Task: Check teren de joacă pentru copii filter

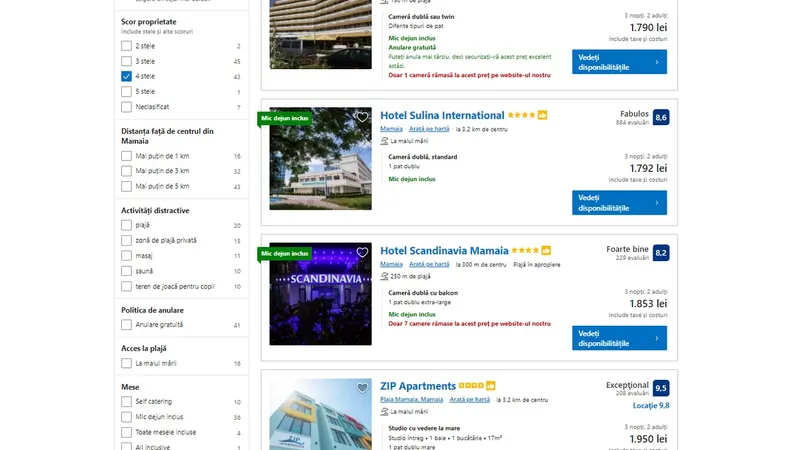Action: (127, 286)
